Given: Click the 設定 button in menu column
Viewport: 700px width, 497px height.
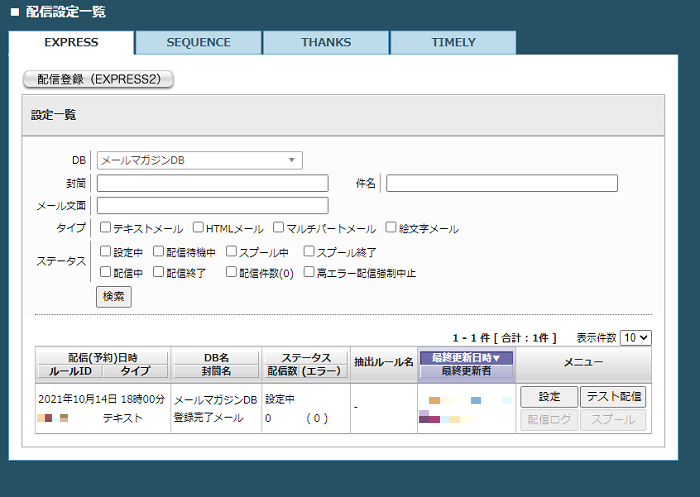Looking at the screenshot, I should point(548,397).
